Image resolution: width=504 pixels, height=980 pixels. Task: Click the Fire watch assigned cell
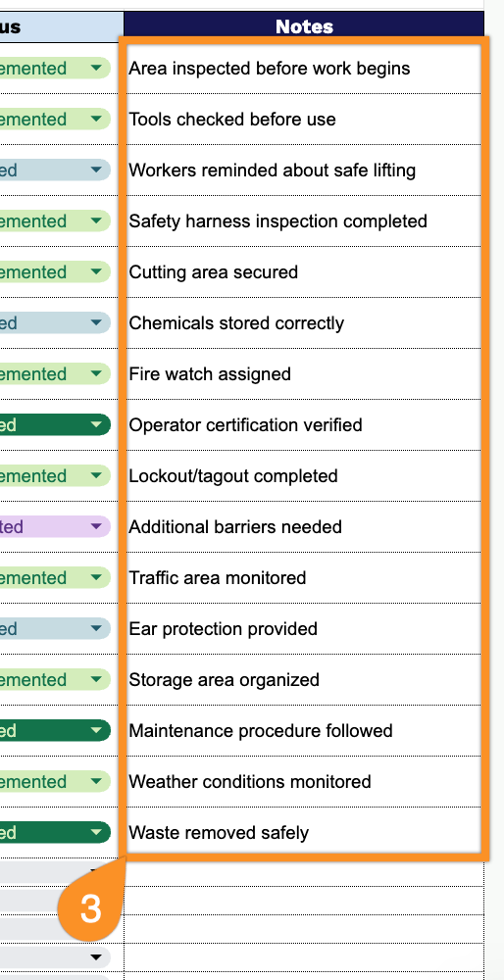click(304, 373)
